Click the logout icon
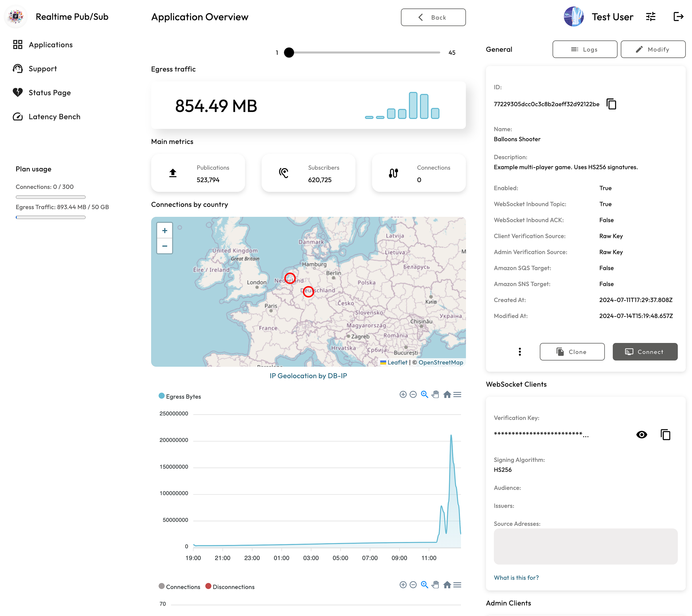692x616 pixels. tap(678, 16)
